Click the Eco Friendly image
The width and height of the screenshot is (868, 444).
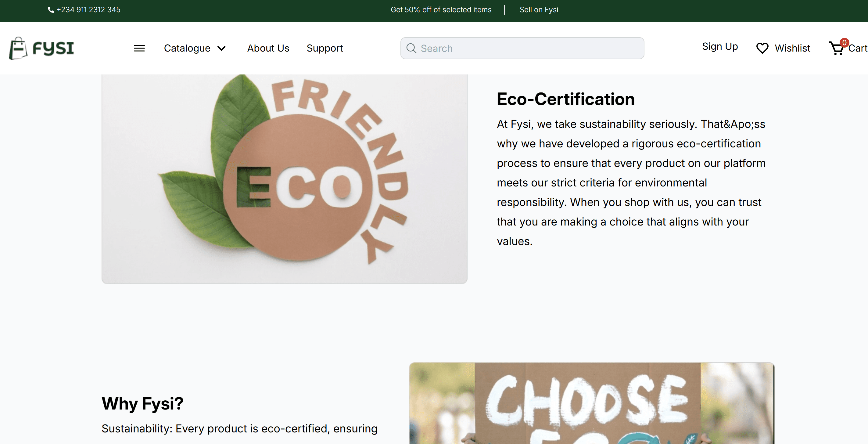[x=284, y=179]
